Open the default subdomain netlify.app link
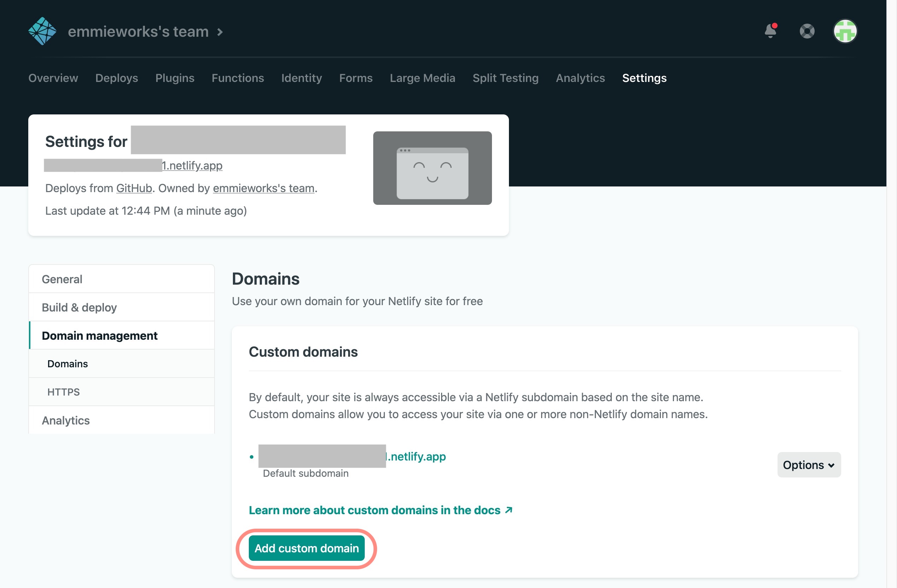The width and height of the screenshot is (897, 588). tap(352, 456)
